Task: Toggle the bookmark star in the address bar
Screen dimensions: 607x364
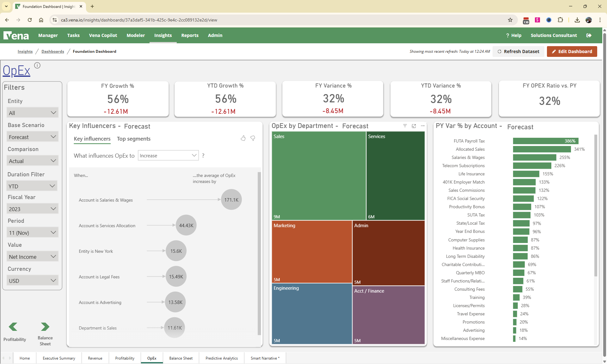Action: pos(510,20)
